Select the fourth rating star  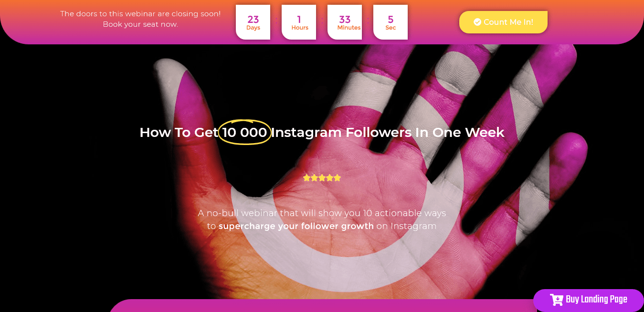[x=330, y=178]
